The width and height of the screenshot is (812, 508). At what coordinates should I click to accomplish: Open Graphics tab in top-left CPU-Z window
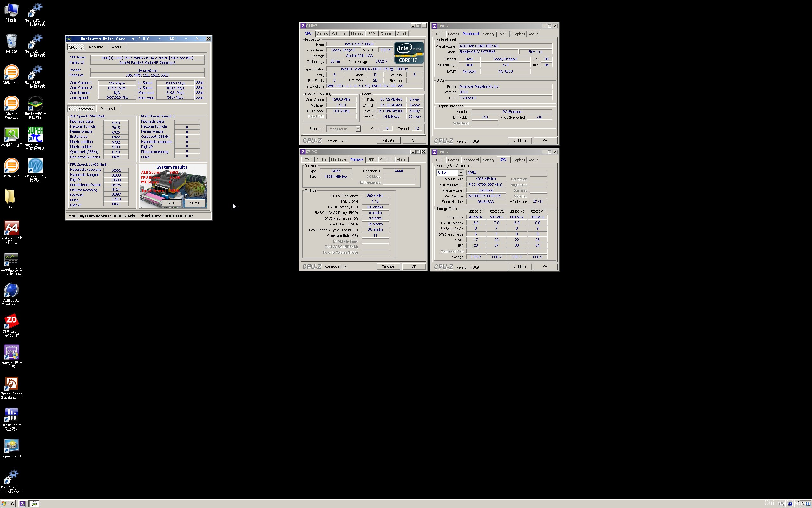(387, 34)
